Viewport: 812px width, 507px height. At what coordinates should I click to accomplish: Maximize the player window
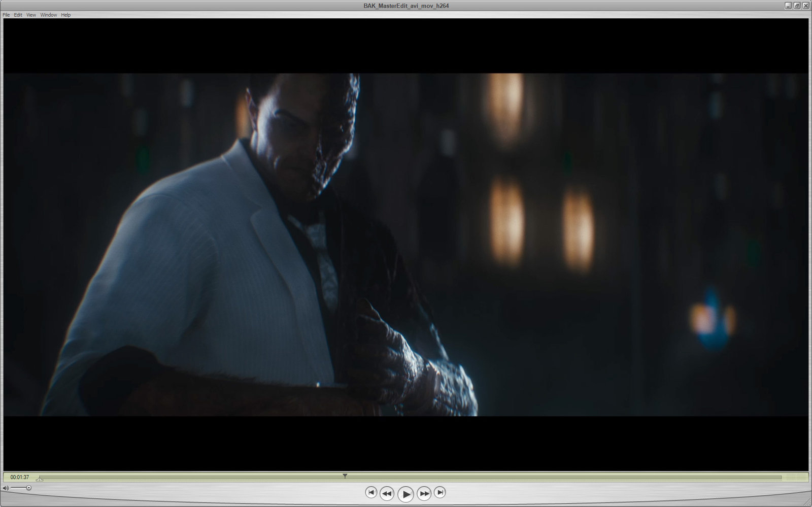click(797, 6)
